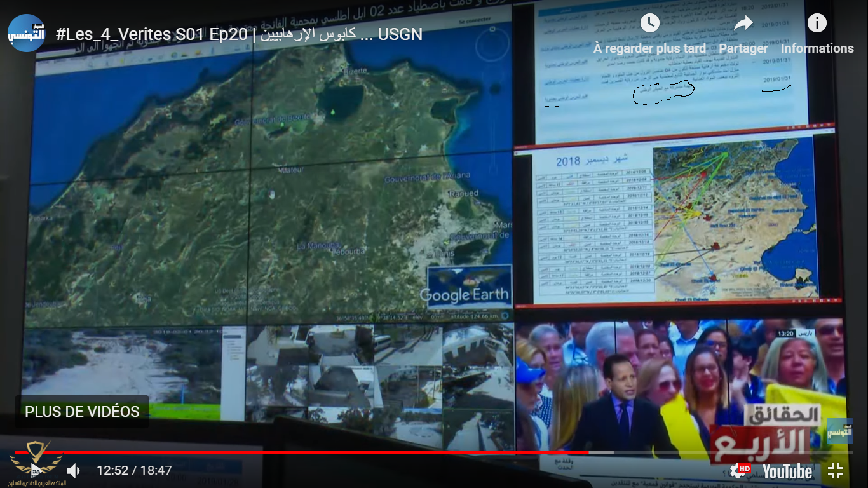Click the channel watermark above the fullscreen button
This screenshot has height=488, width=868.
pos(839,431)
